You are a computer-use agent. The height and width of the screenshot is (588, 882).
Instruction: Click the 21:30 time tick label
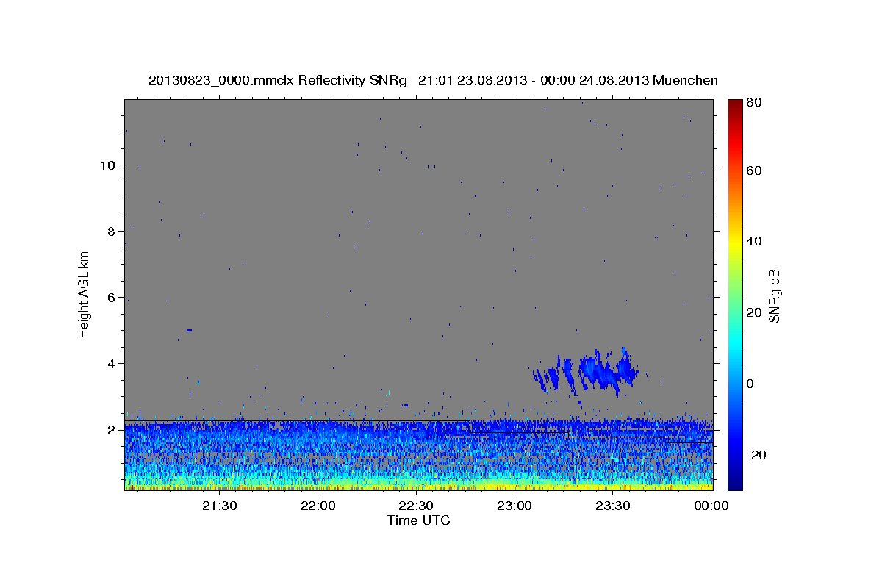pos(220,506)
